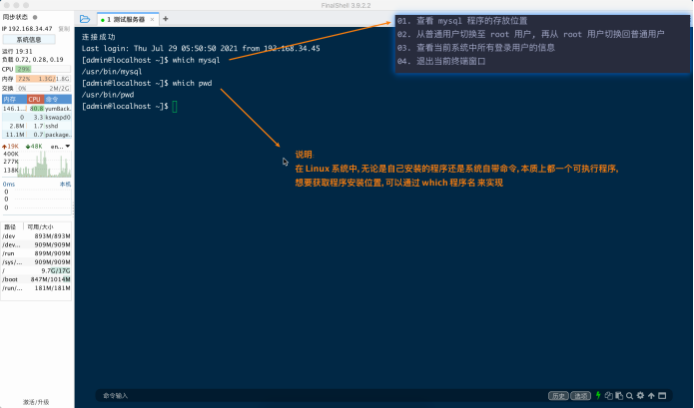
Task: Open the network interface dropdown
Action: click(x=61, y=146)
